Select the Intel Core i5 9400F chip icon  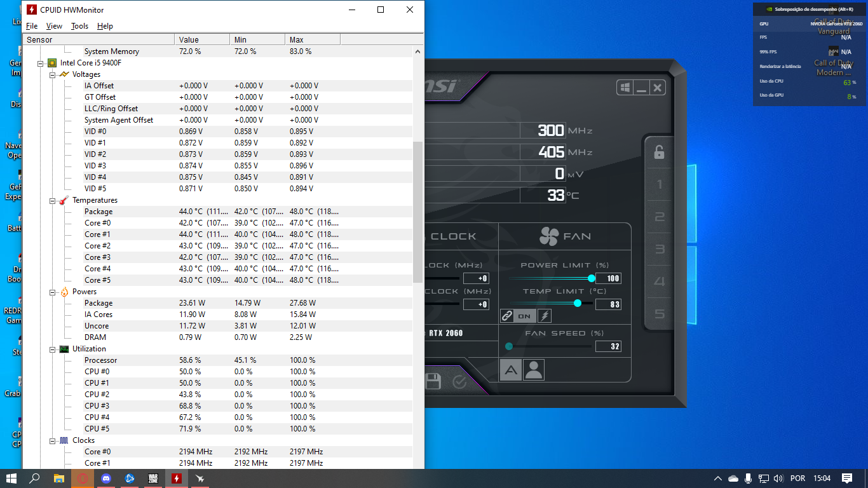click(52, 63)
